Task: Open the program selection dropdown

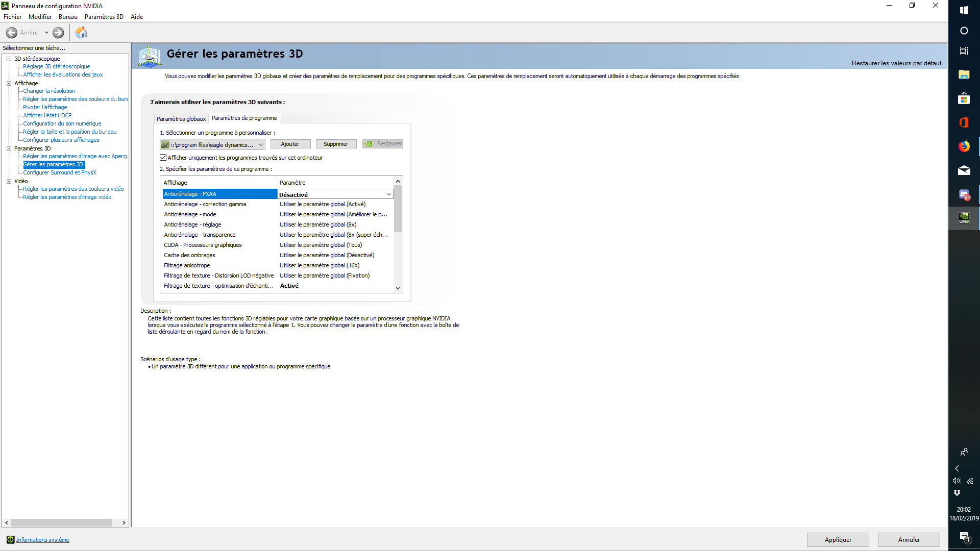Action: pos(212,145)
